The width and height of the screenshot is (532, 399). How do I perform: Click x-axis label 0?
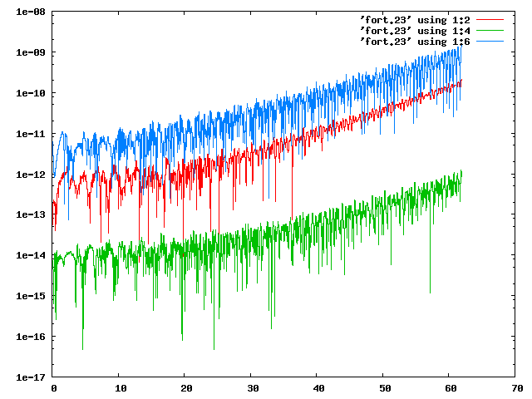[x=54, y=388]
